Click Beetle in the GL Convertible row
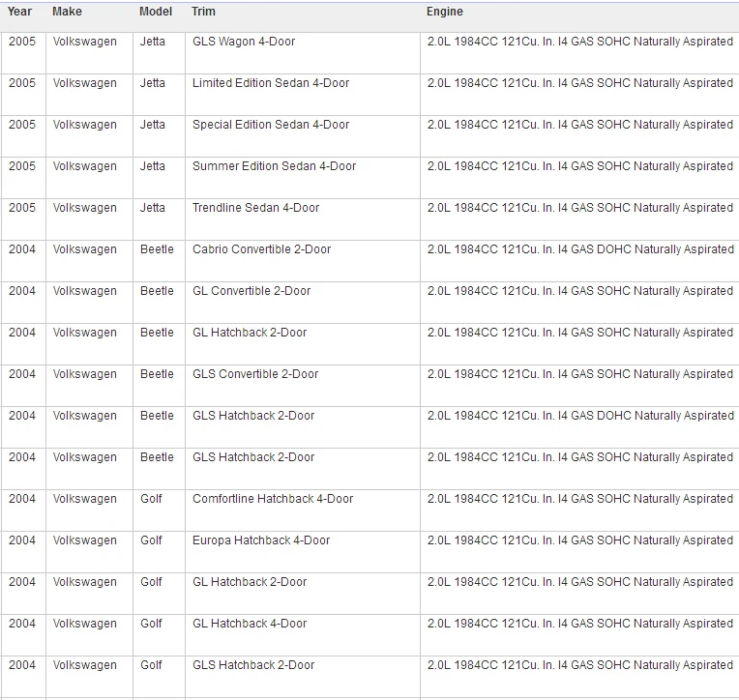The height and width of the screenshot is (700, 739). pos(157,291)
